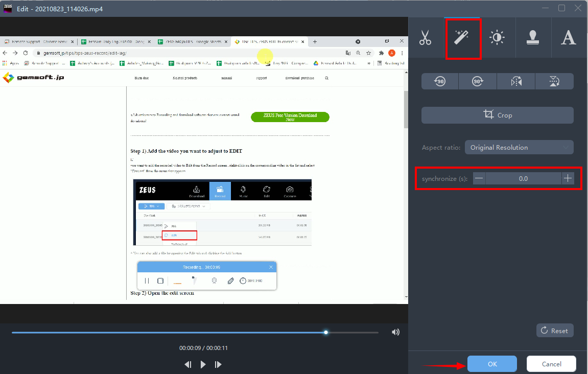Select the magic wand adjust tab
This screenshot has height=374, width=588.
[462, 37]
